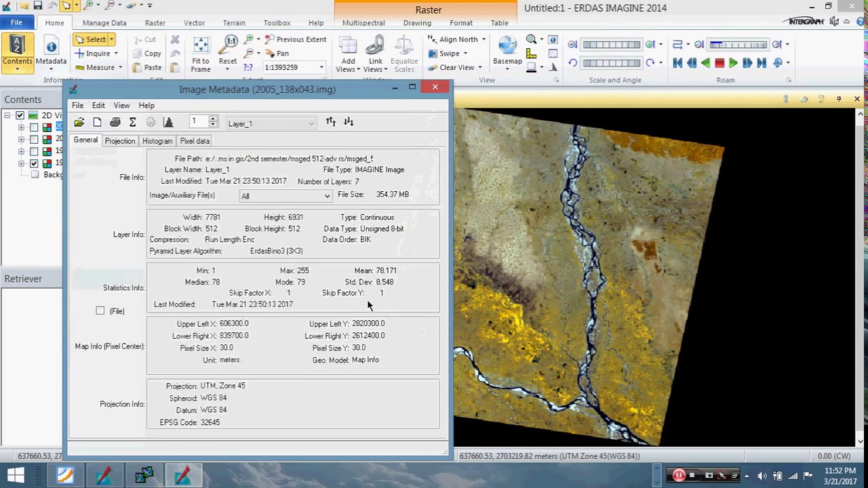Open the Terrain ribbon tab
Image resolution: width=868 pixels, height=488 pixels.
(x=234, y=23)
